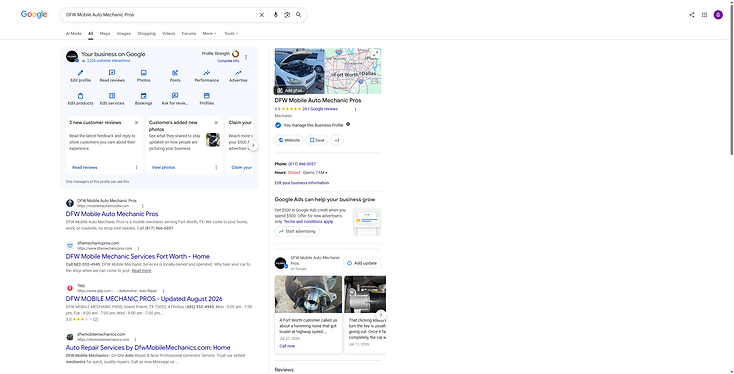
Task: Click the Google logo
Action: (x=34, y=15)
